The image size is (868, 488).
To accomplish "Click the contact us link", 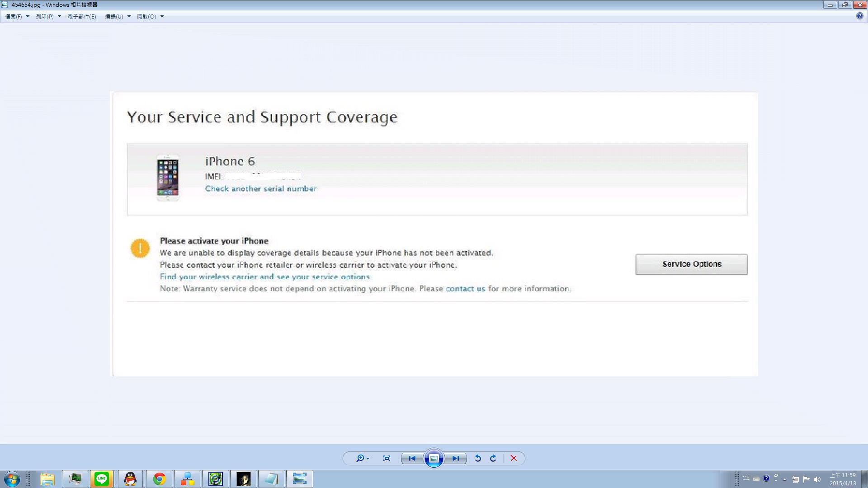I will pos(465,288).
